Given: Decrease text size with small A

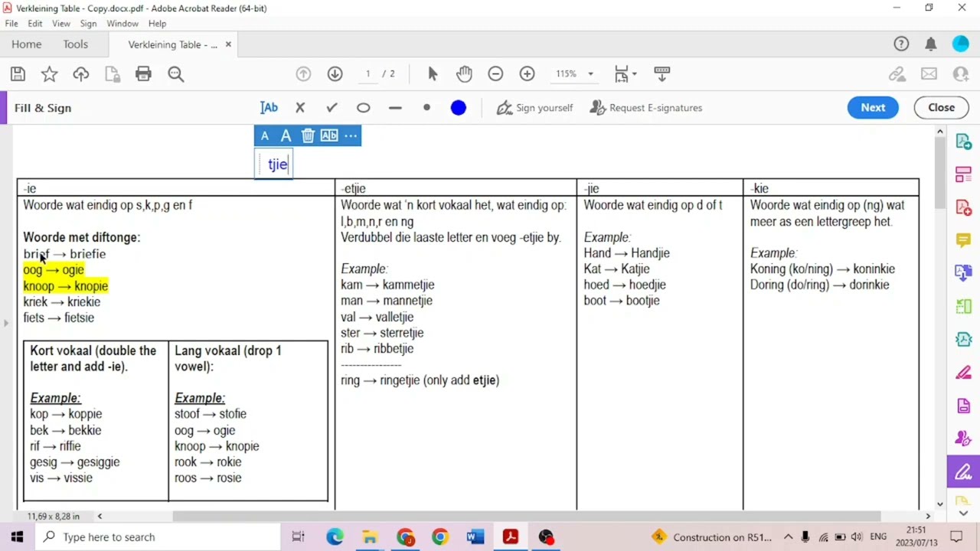Looking at the screenshot, I should pos(265,136).
